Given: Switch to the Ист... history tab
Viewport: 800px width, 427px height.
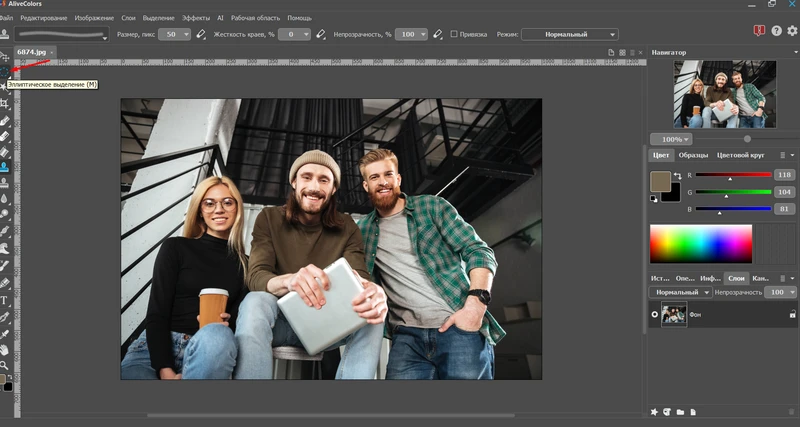Looking at the screenshot, I should [x=660, y=278].
